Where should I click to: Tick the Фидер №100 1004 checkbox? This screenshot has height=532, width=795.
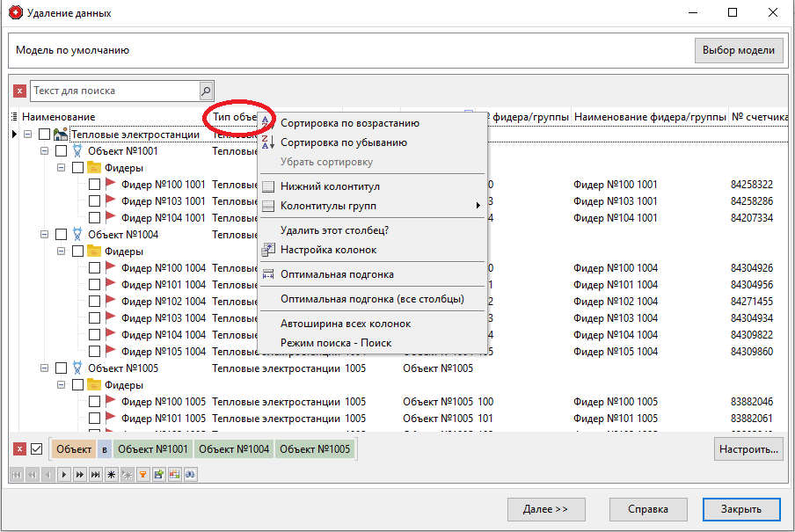(x=94, y=267)
